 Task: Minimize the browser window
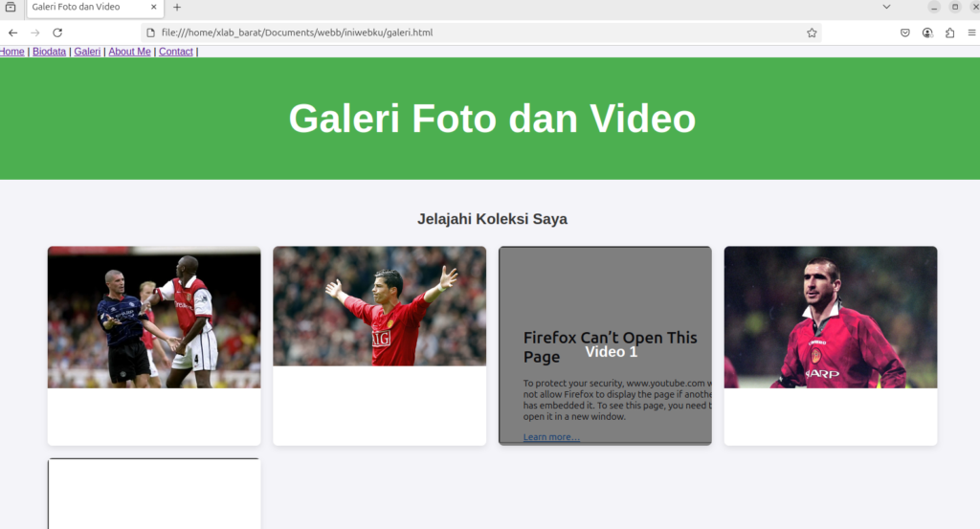click(x=934, y=7)
